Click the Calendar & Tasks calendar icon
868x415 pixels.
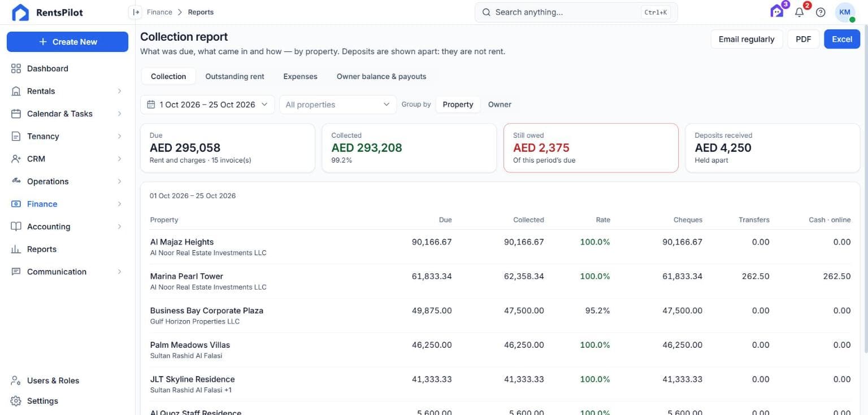[16, 113]
